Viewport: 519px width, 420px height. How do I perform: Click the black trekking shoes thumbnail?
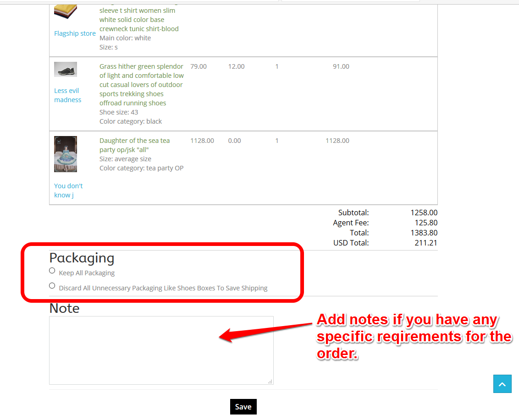coord(66,70)
